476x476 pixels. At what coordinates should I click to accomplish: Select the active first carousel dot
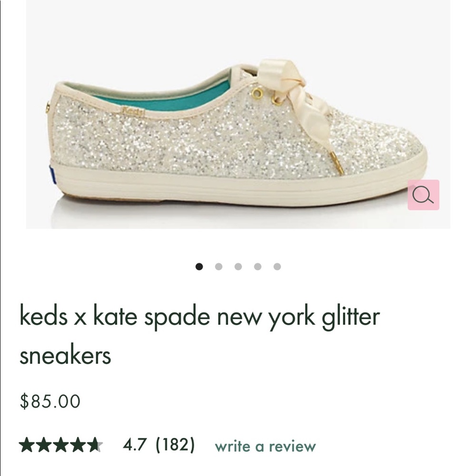199,267
